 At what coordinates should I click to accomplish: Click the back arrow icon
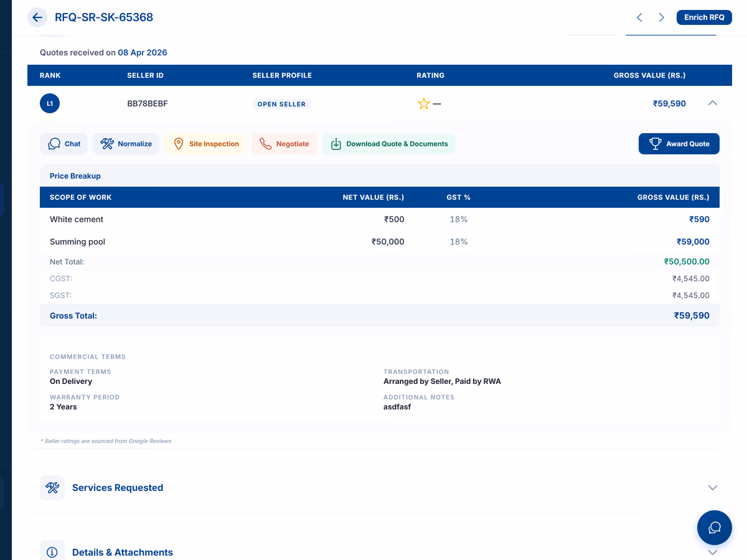pos(37,17)
